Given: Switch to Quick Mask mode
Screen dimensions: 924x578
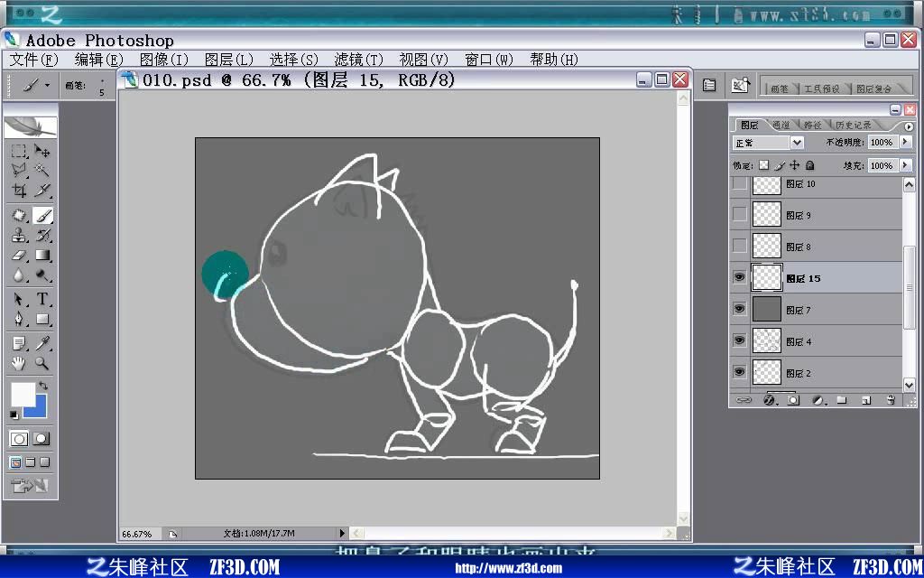Looking at the screenshot, I should point(42,439).
